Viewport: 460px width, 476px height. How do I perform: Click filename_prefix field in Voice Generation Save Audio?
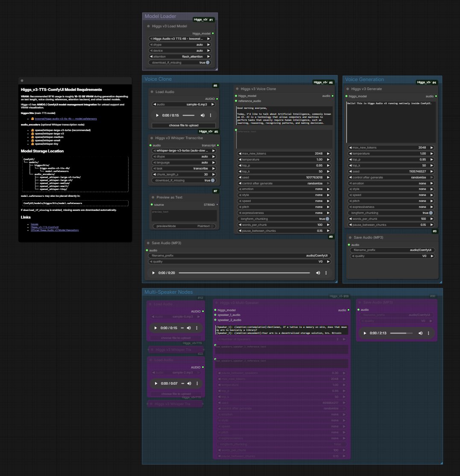point(392,250)
